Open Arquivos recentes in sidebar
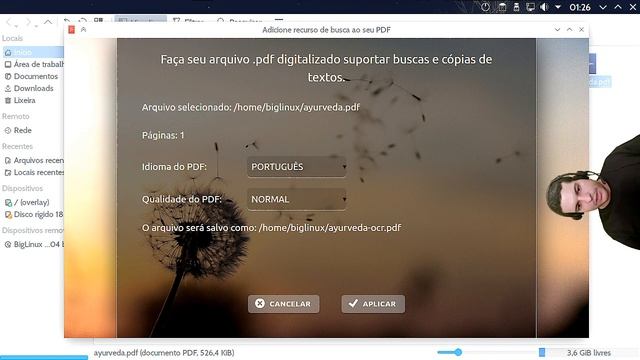This screenshot has width=640, height=360. pos(33,160)
